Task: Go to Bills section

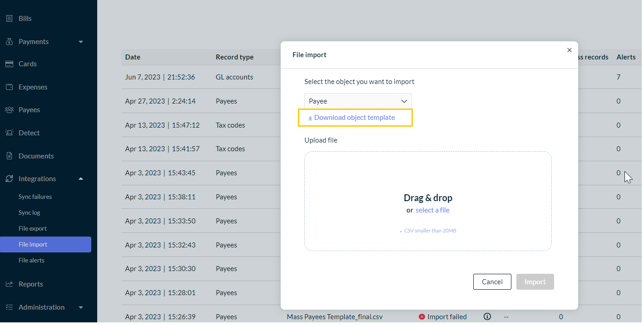Action: click(25, 19)
